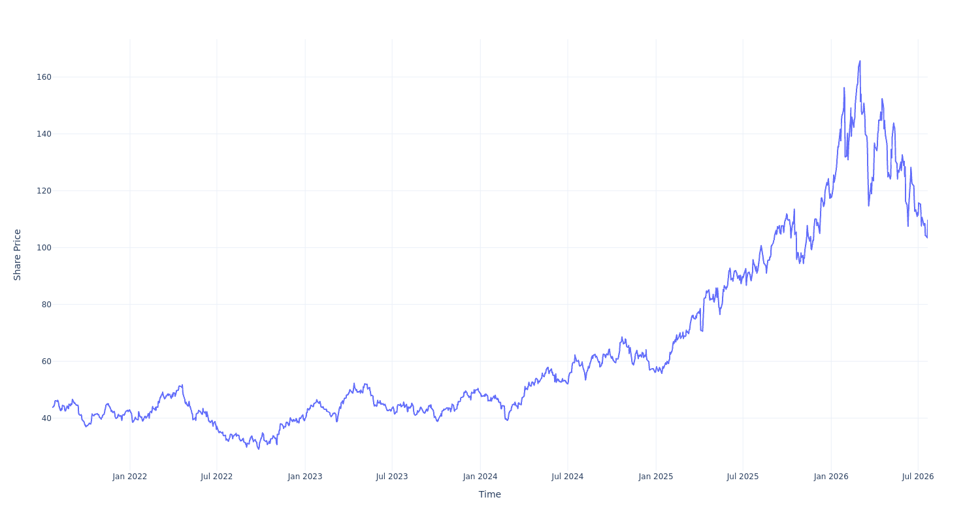Click the 100 y-axis tick label
The width and height of the screenshot is (980, 523).
click(x=44, y=248)
